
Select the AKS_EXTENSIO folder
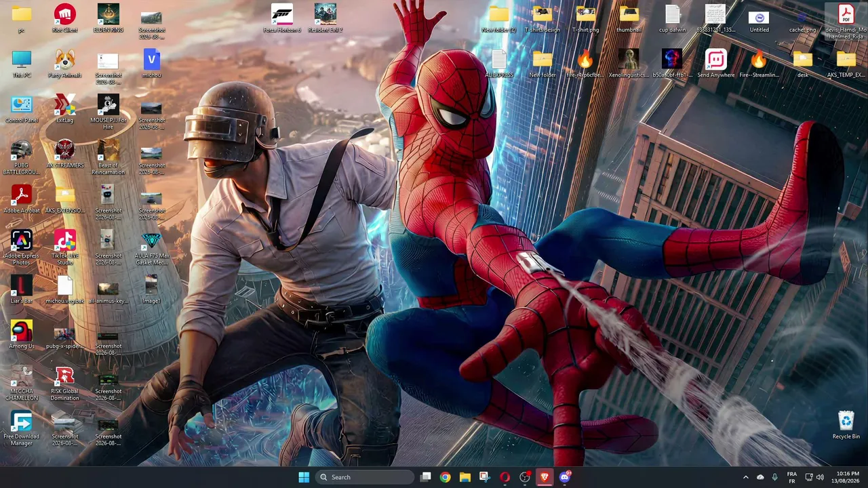click(x=64, y=199)
